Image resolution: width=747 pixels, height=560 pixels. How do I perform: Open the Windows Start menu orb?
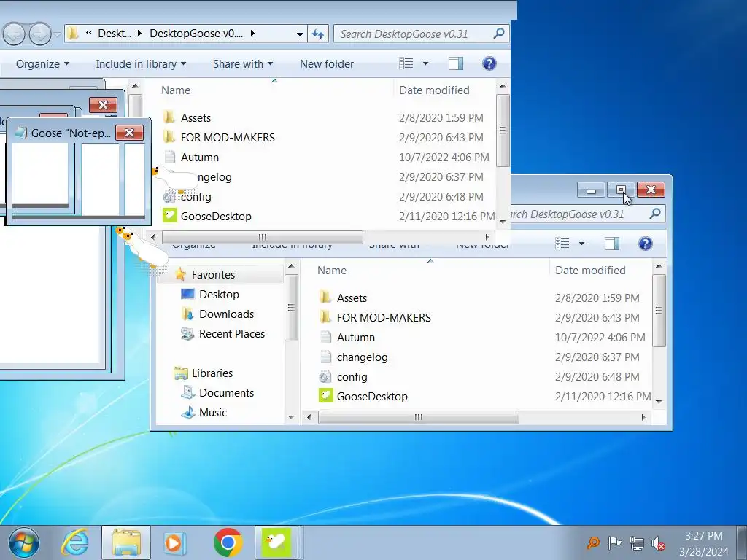pyautogui.click(x=23, y=542)
